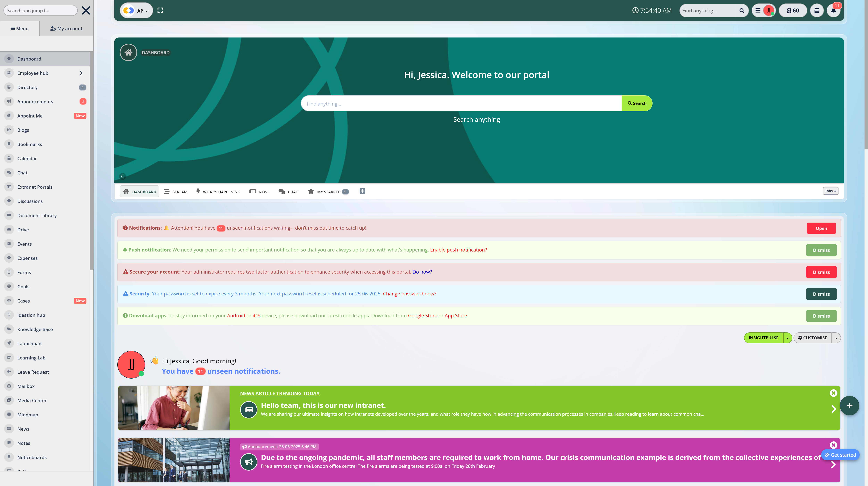Image resolution: width=868 pixels, height=486 pixels.
Task: Open Drive in the sidebar
Action: click(x=45, y=230)
